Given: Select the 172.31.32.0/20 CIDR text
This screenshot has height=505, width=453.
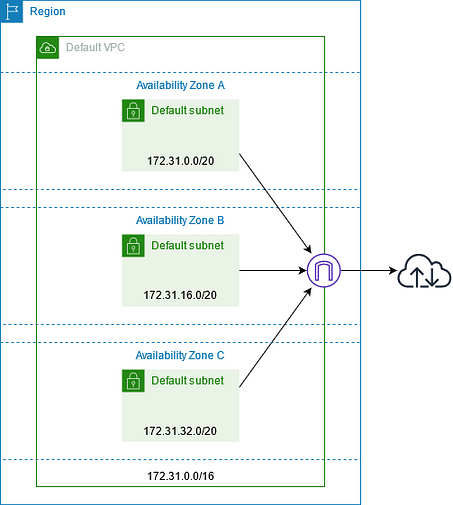Looking at the screenshot, I should (180, 431).
